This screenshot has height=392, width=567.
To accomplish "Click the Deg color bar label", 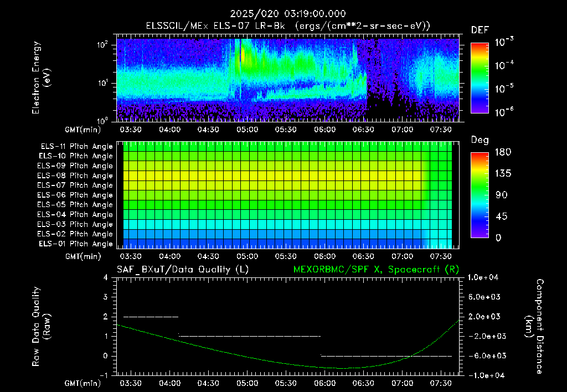I will coord(480,140).
